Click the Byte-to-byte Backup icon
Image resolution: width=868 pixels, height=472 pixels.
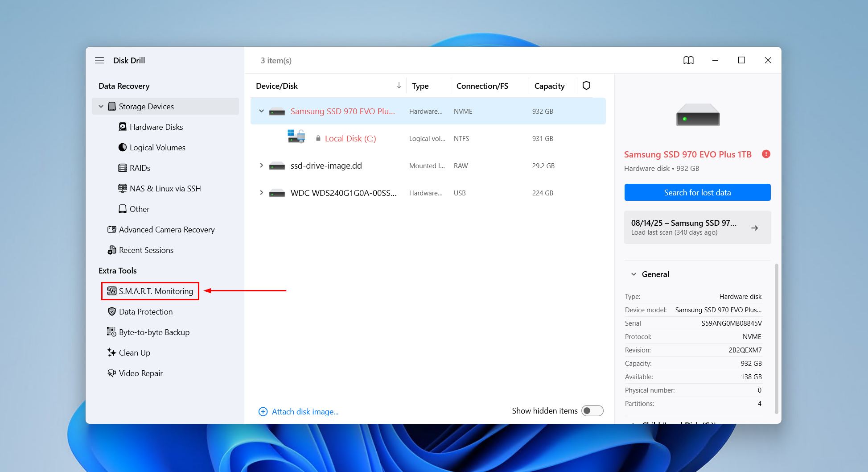pos(112,332)
